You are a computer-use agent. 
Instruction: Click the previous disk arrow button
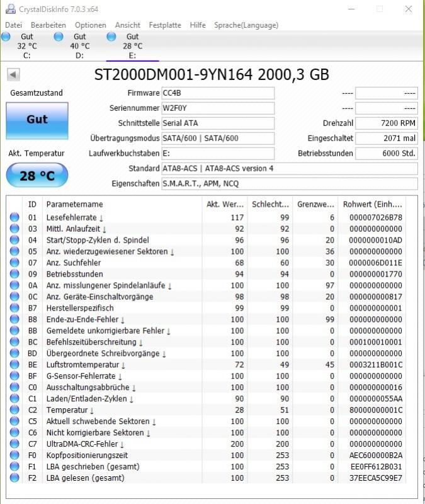click(x=13, y=74)
